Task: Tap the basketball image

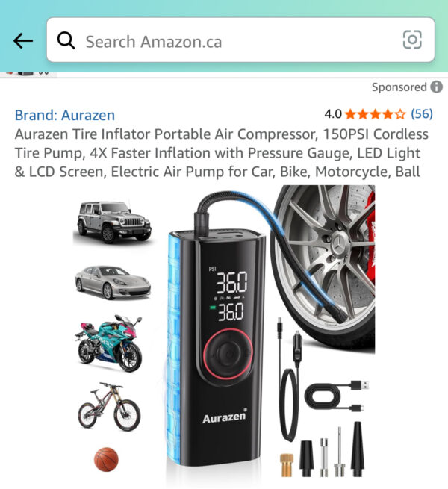Action: coord(106,459)
